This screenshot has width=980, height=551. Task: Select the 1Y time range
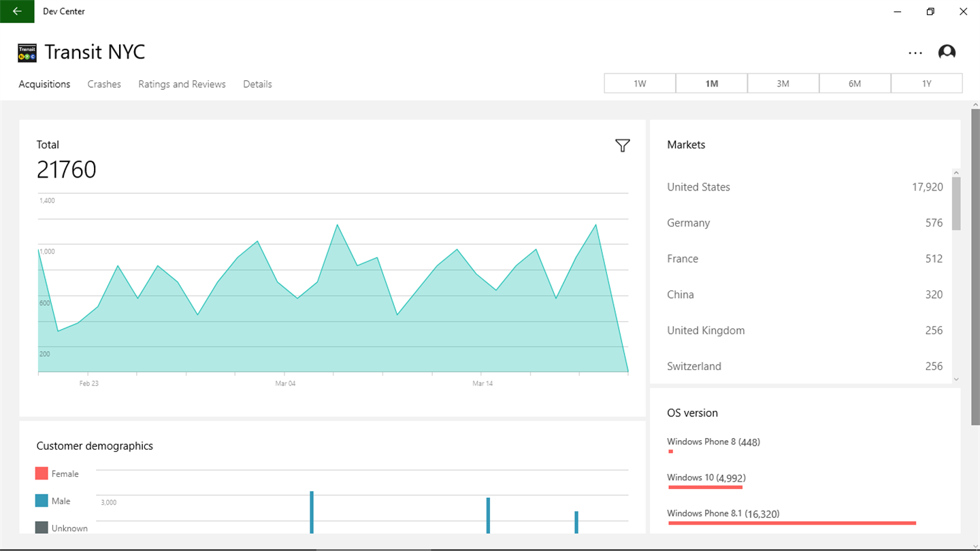click(926, 84)
